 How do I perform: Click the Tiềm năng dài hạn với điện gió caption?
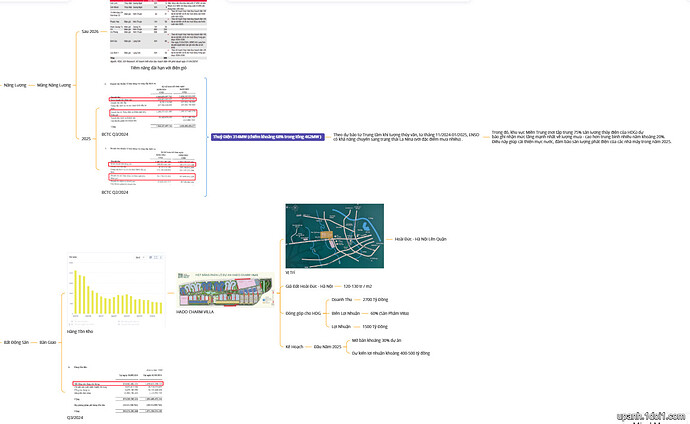point(158,68)
